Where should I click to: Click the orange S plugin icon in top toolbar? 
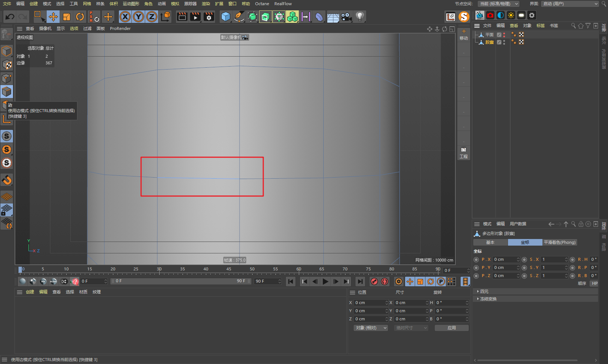point(464,17)
